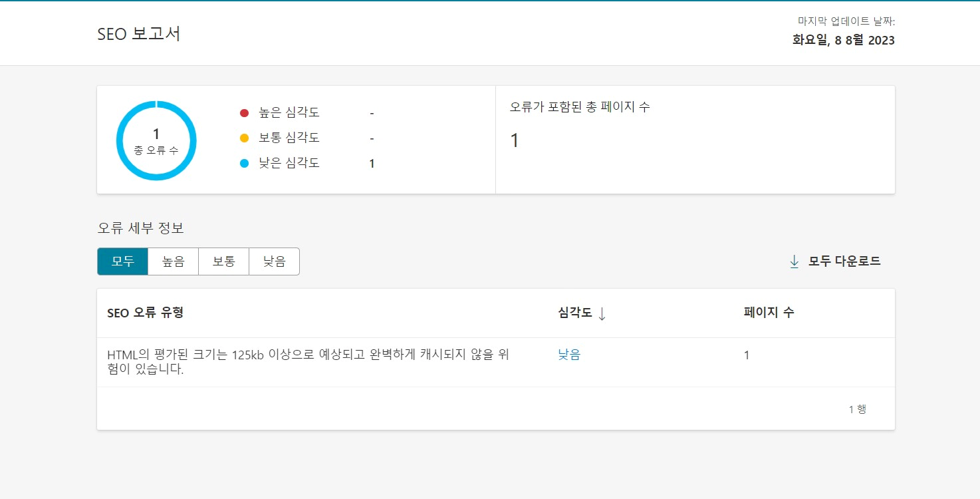Switch on the 낮음 severity filter
Image resolution: width=980 pixels, height=499 pixels.
coord(274,261)
